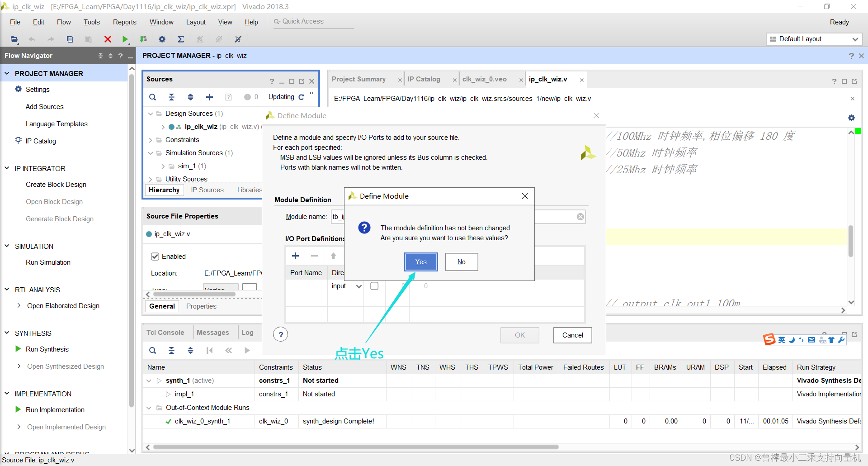The height and width of the screenshot is (466, 868).
Task: Switch to the Tcl Console tab
Action: click(x=165, y=333)
